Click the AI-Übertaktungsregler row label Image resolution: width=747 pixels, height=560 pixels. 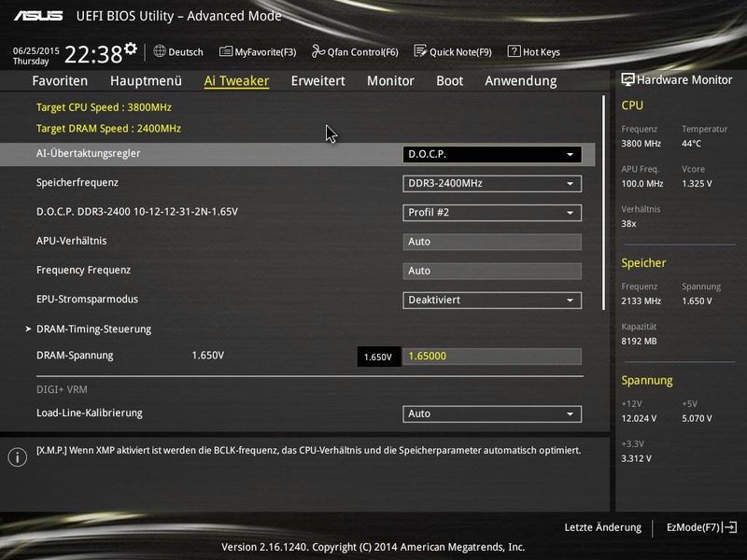tap(88, 153)
